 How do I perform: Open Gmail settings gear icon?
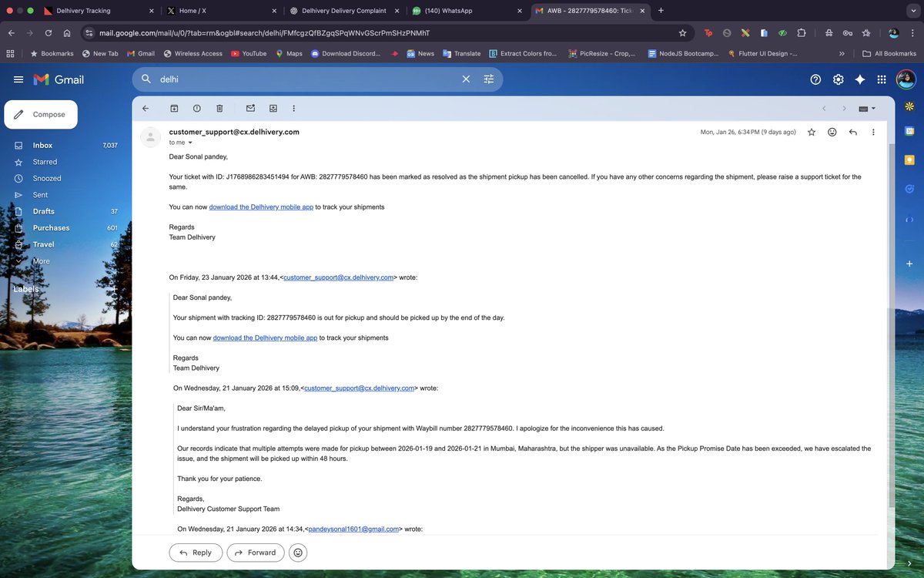tap(838, 79)
